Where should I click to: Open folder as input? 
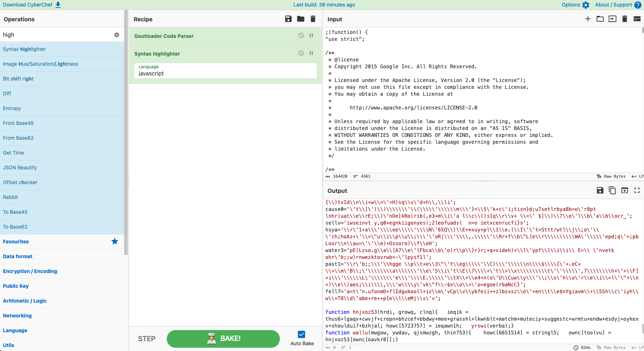[600, 19]
